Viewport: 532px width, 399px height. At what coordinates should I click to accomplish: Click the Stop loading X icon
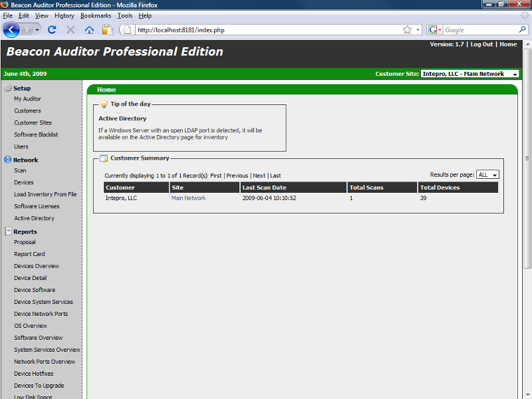tap(70, 30)
